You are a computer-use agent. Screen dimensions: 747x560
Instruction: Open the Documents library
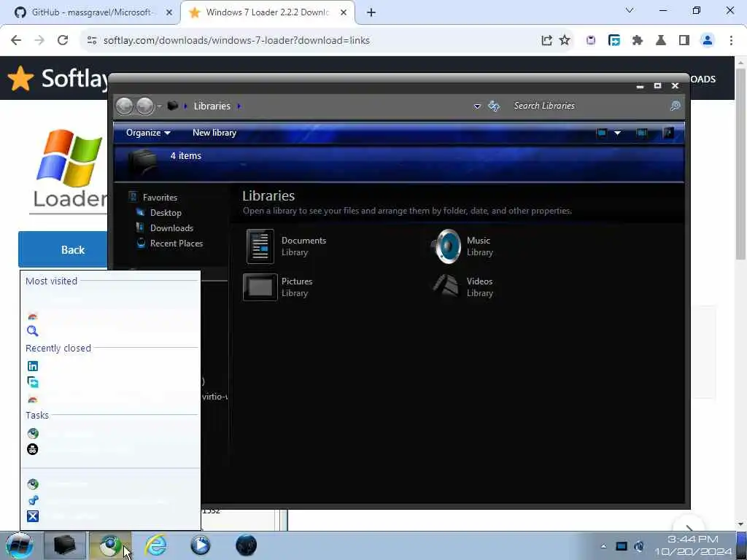(x=286, y=246)
